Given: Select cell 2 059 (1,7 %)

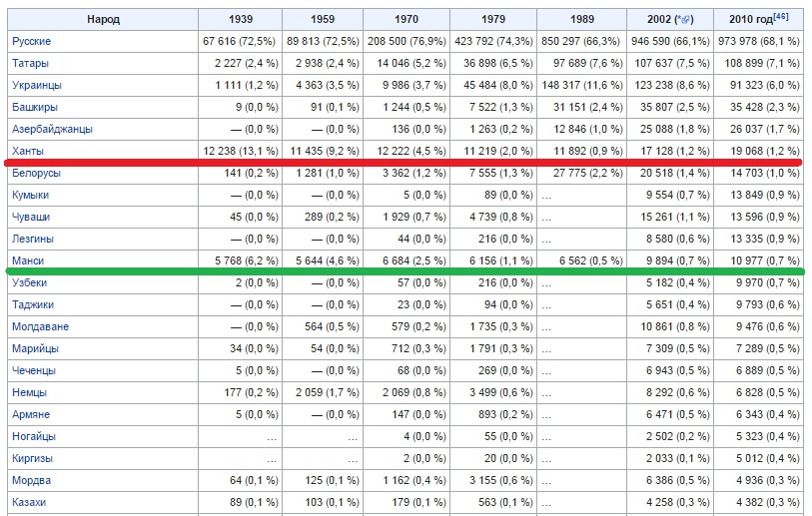Looking at the screenshot, I should tap(323, 392).
